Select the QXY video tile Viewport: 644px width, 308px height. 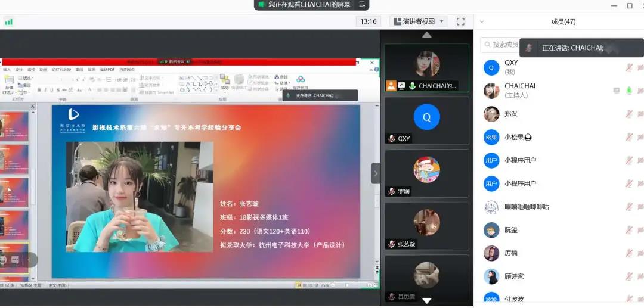coord(426,120)
